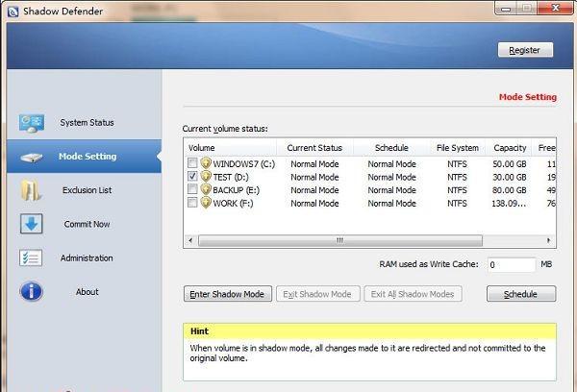Click the shield icon for WINDOWS7 (C:)
This screenshot has width=577, height=392.
tap(206, 163)
